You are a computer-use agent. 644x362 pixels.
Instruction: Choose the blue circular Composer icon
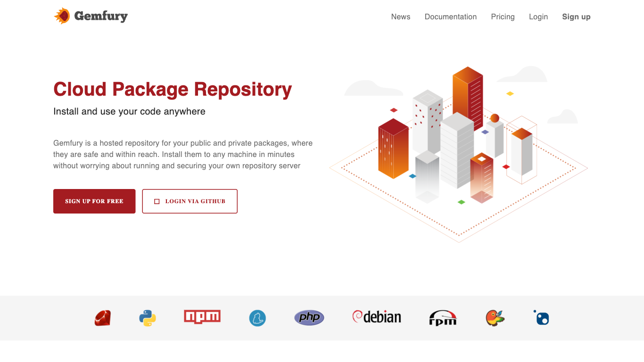[x=257, y=318]
